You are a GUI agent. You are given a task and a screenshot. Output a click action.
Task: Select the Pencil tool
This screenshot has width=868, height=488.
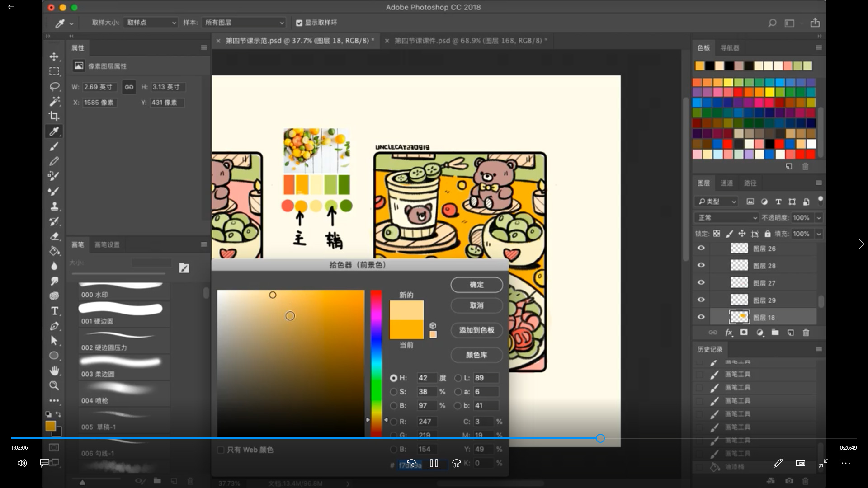tap(54, 161)
